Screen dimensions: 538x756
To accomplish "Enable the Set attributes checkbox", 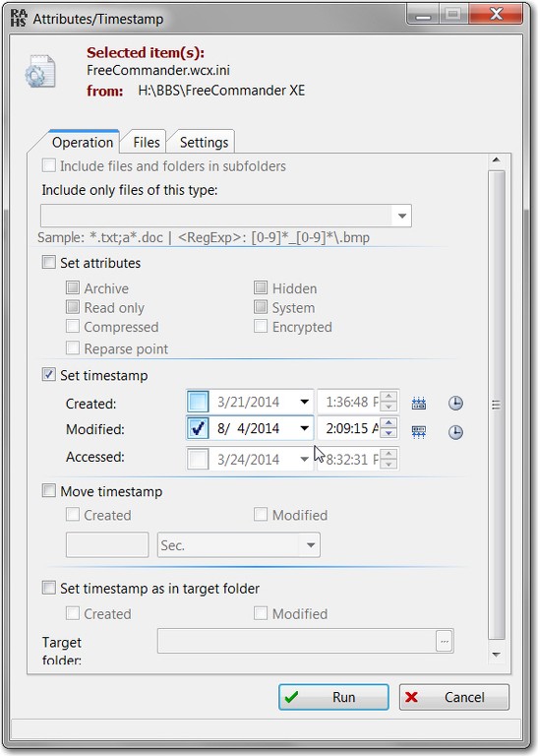I will point(48,262).
